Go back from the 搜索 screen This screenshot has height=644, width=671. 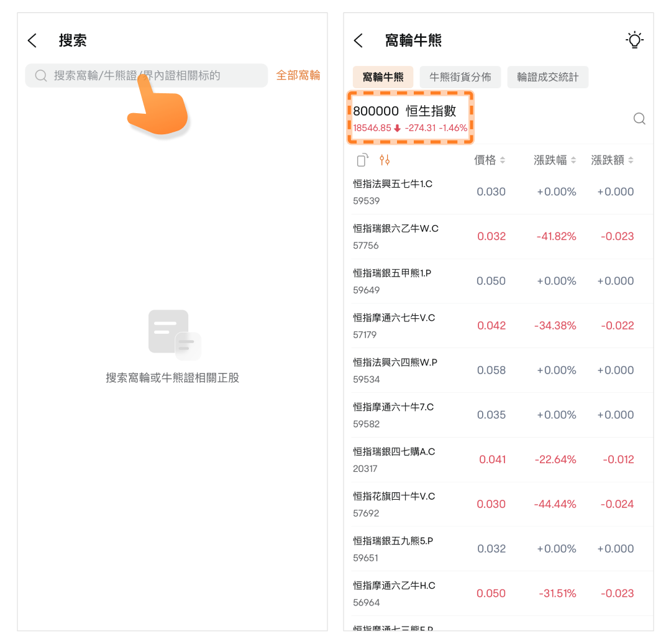(x=32, y=41)
